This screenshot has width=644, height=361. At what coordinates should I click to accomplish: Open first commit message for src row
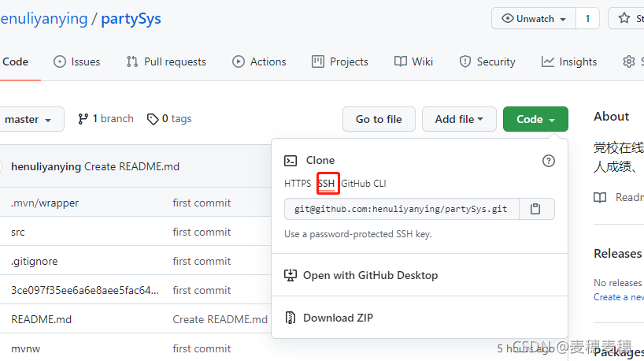202,232
